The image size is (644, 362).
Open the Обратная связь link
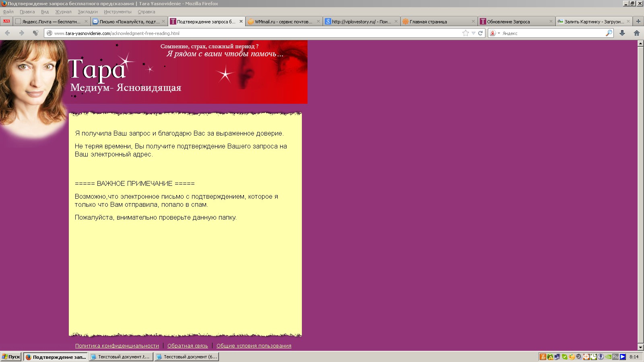188,346
